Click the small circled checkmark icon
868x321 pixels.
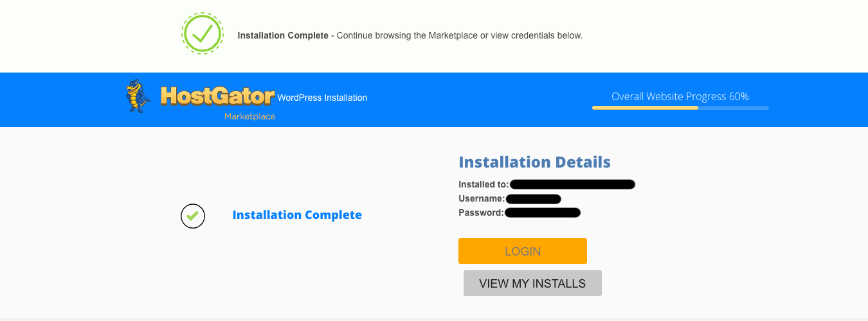tap(193, 216)
